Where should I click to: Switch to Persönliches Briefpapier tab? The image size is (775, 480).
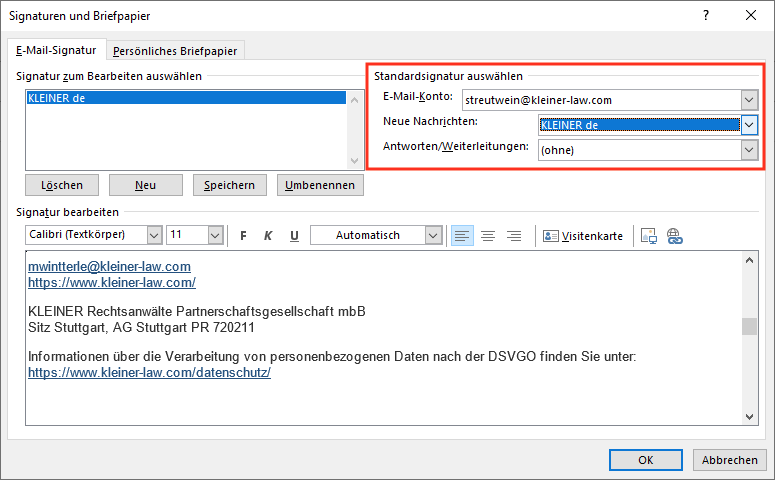point(176,51)
